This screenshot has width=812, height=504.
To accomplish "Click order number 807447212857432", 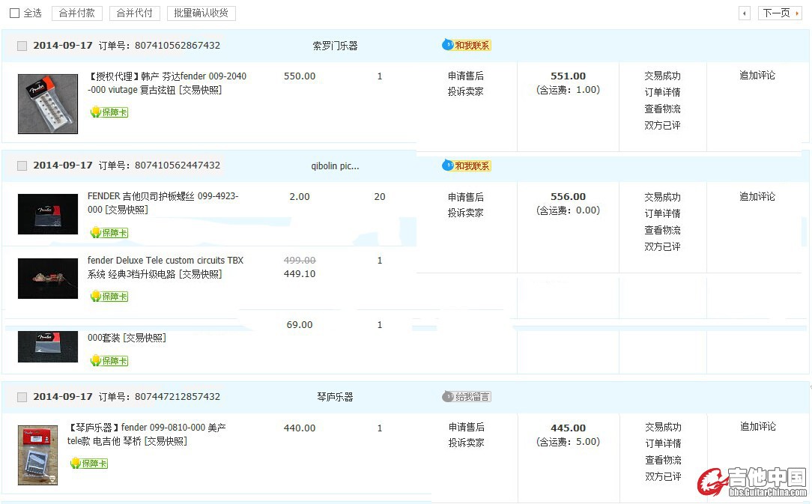I will coord(178,397).
